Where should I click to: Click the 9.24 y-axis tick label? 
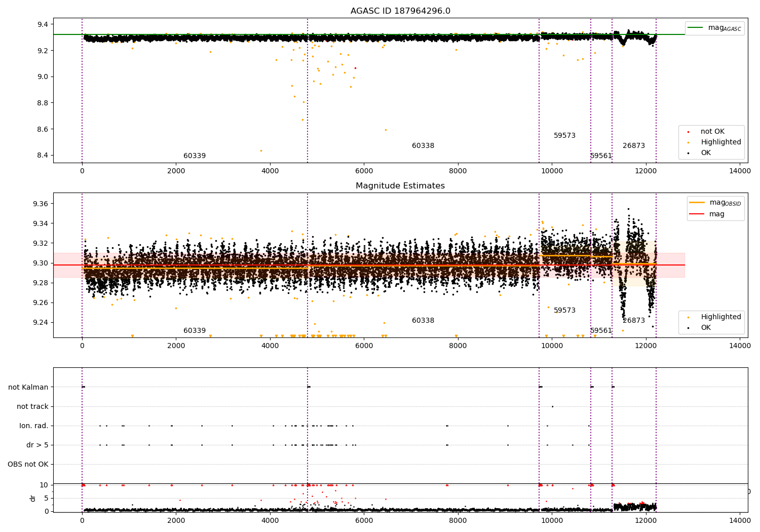pyautogui.click(x=41, y=323)
